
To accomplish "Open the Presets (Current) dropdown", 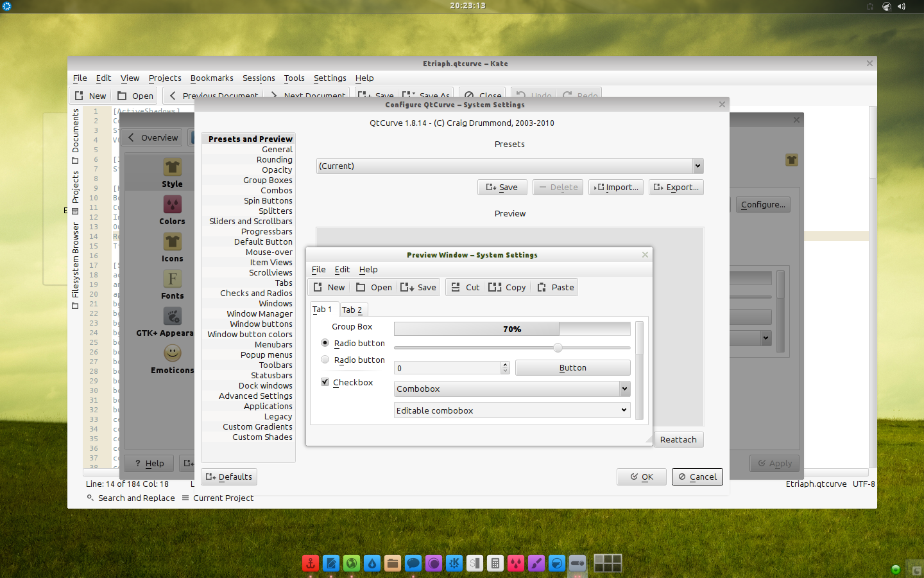I will [x=510, y=166].
